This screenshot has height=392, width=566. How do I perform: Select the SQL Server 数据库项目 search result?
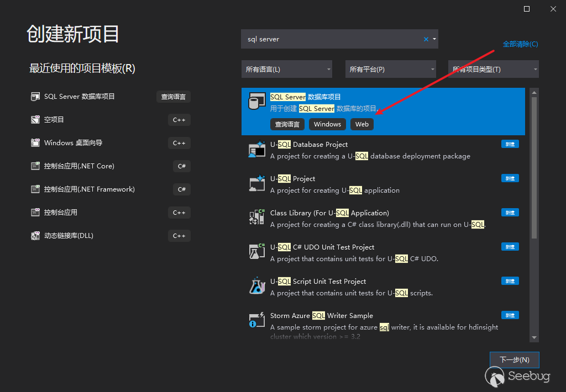[384, 112]
